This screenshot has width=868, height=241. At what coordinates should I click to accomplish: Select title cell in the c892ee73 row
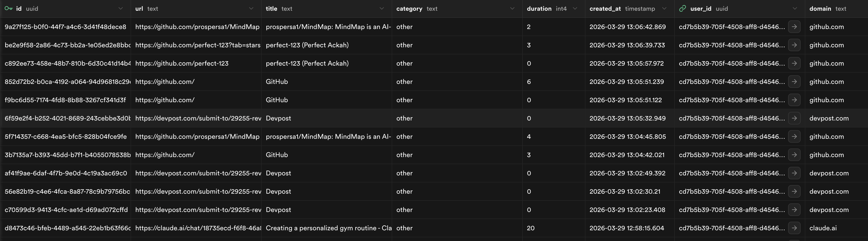(326, 63)
